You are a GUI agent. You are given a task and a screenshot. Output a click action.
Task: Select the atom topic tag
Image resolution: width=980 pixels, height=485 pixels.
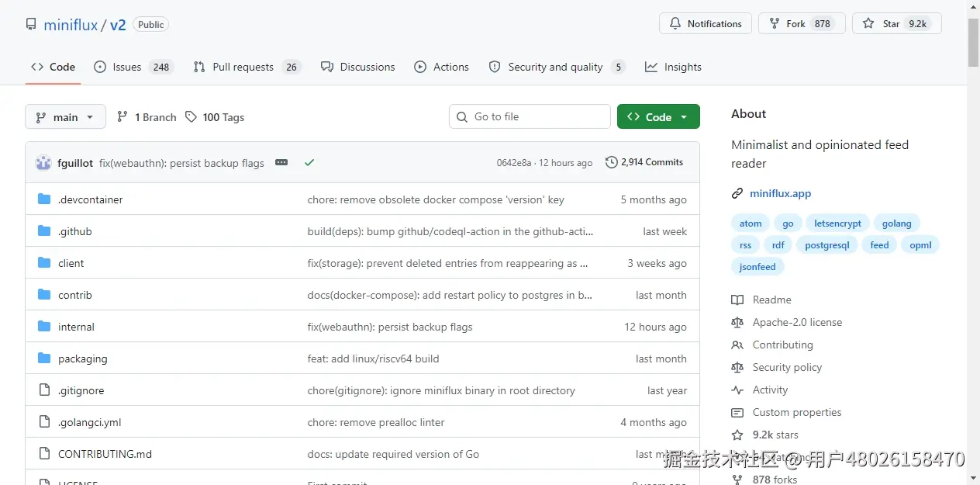[x=751, y=223]
